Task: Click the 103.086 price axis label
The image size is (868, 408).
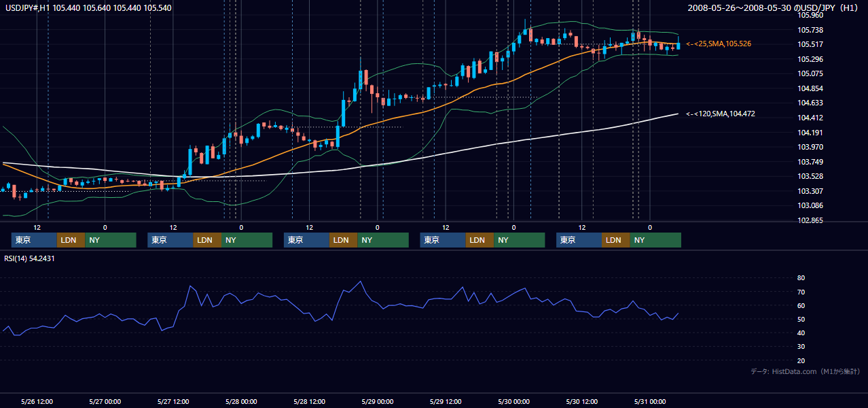Action: click(x=810, y=205)
